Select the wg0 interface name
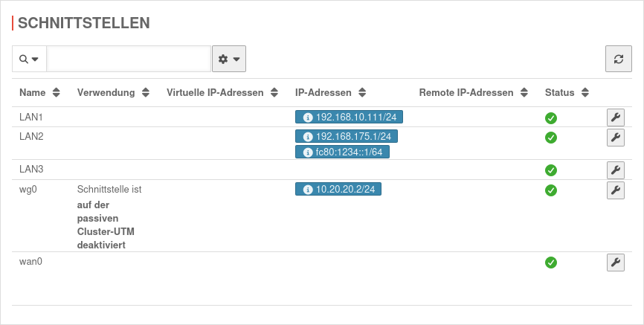 point(28,190)
